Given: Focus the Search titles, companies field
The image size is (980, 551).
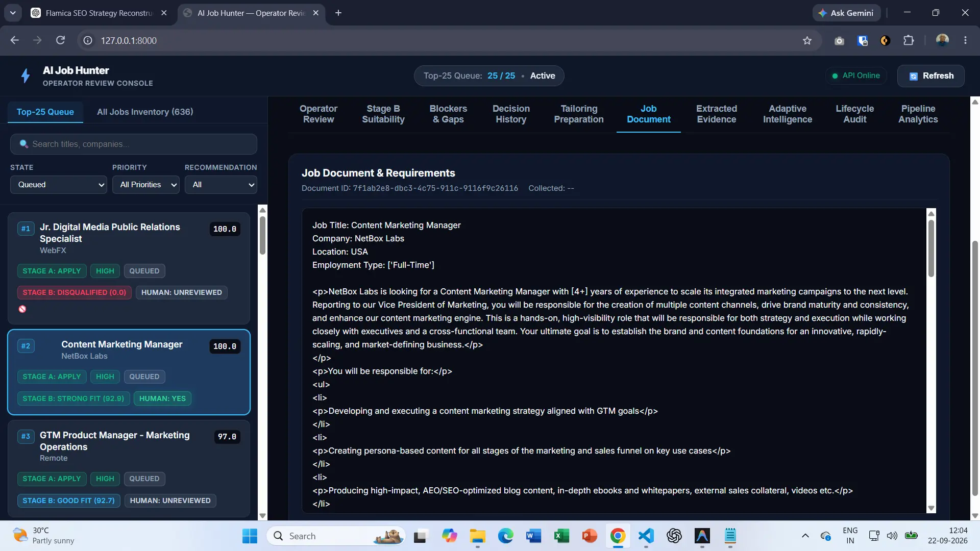Looking at the screenshot, I should coord(134,144).
